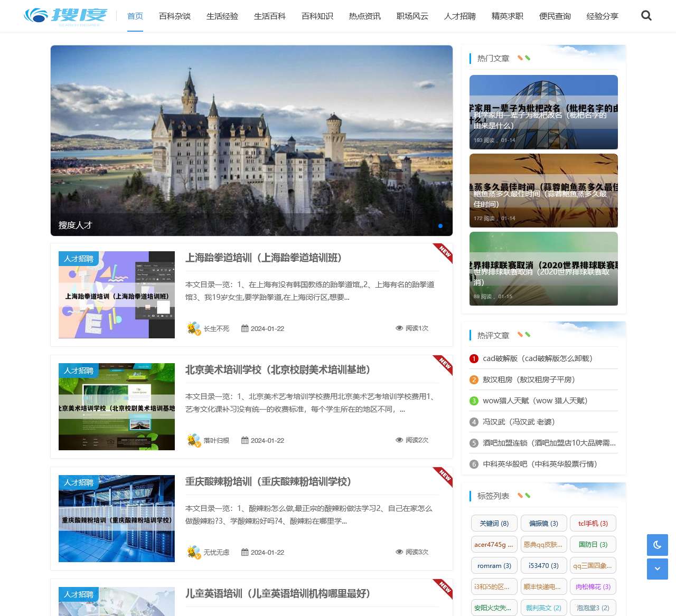
Task: Select the carousel pagination dot
Action: coord(440,225)
